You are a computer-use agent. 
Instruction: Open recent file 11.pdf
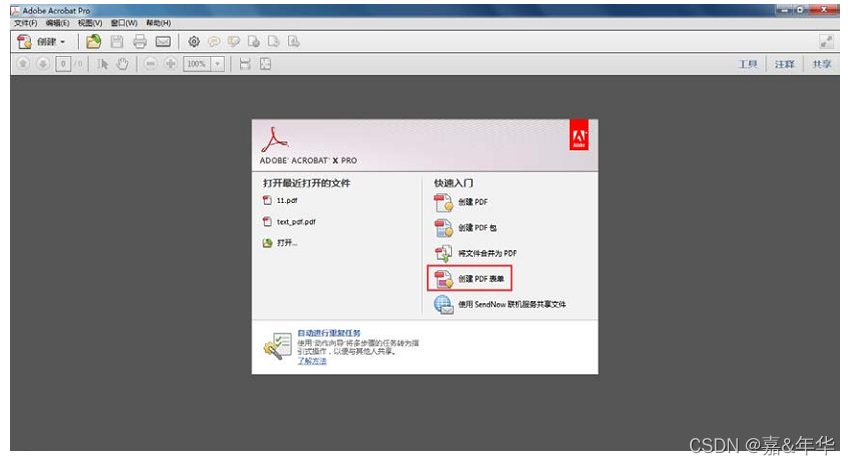tap(287, 200)
